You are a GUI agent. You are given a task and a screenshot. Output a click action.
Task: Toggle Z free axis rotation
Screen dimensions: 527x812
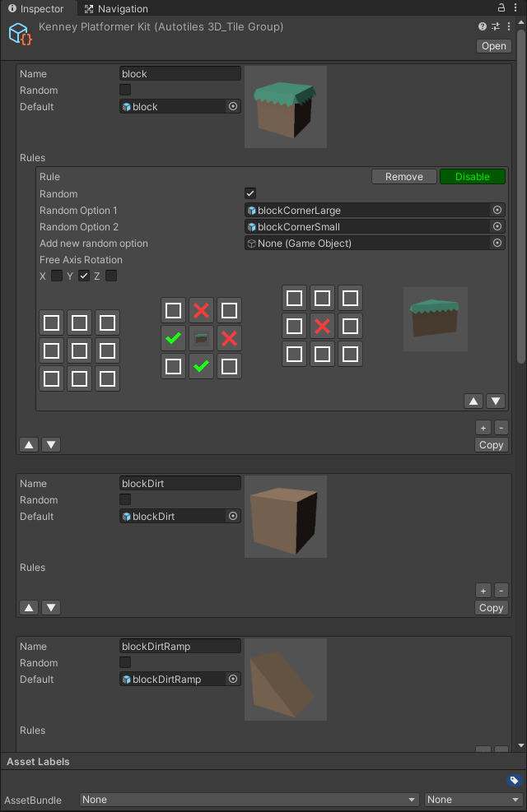click(111, 276)
